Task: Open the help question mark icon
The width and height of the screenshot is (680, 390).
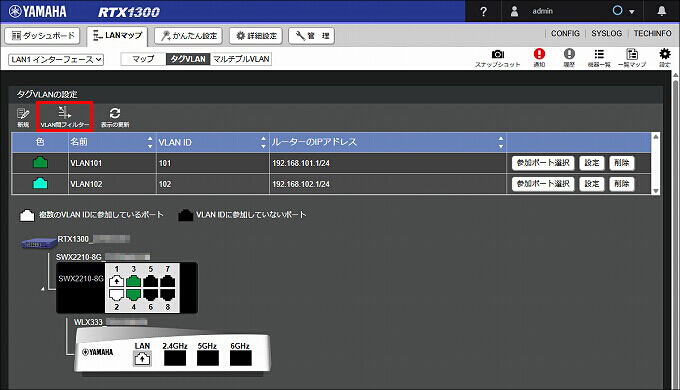Action: (x=484, y=12)
